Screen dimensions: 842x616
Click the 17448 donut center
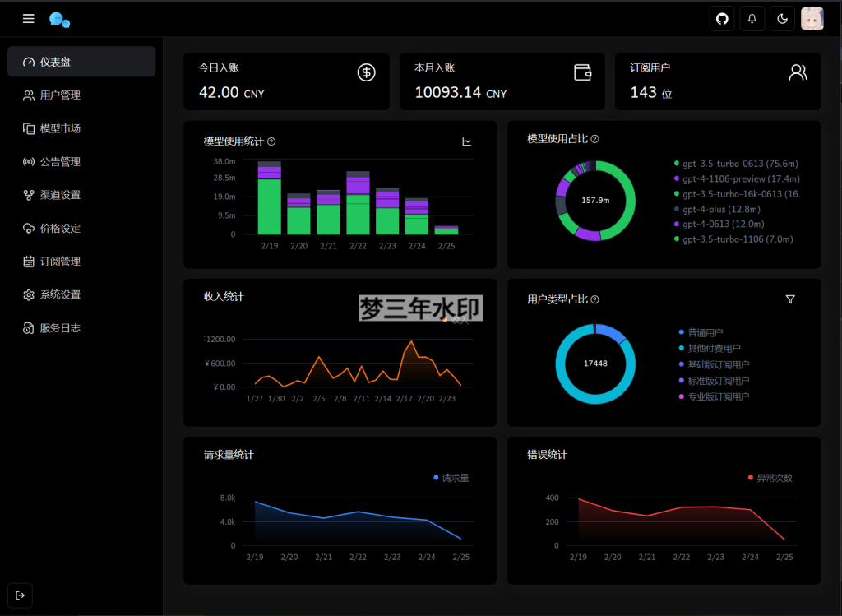pyautogui.click(x=595, y=364)
